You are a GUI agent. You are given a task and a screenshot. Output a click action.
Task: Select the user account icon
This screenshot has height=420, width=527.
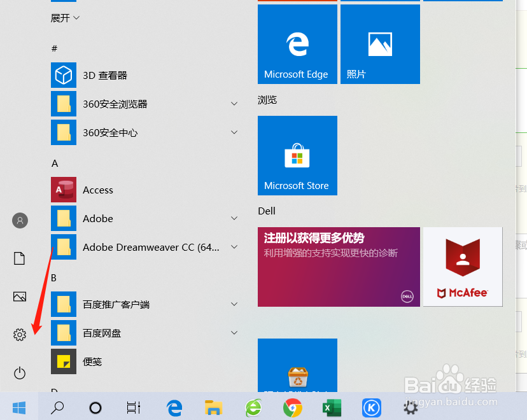19,220
